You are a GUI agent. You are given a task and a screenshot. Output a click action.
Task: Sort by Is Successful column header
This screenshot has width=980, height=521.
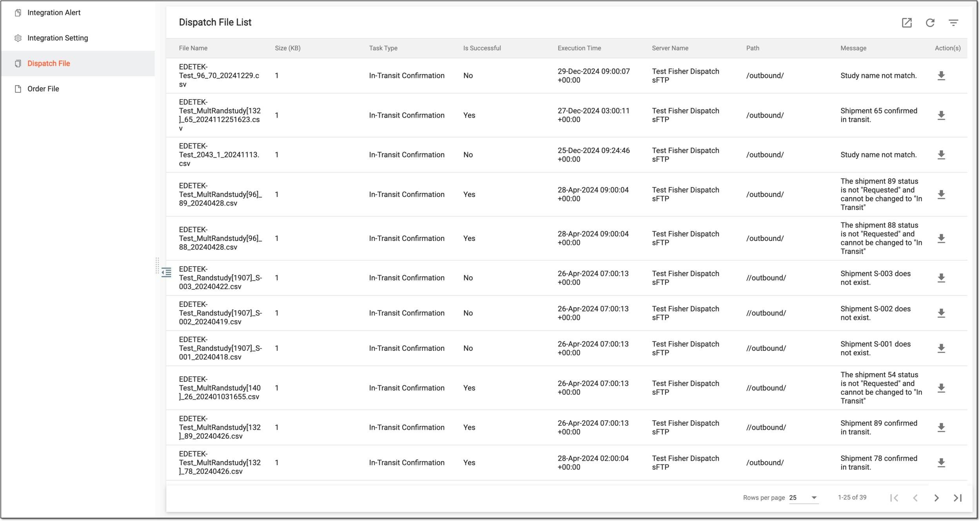point(482,48)
